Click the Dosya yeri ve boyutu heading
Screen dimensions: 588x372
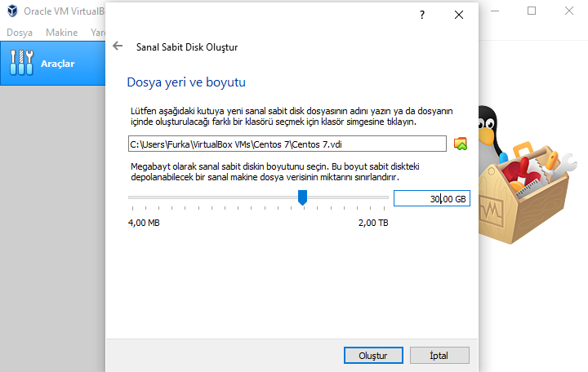click(x=186, y=82)
